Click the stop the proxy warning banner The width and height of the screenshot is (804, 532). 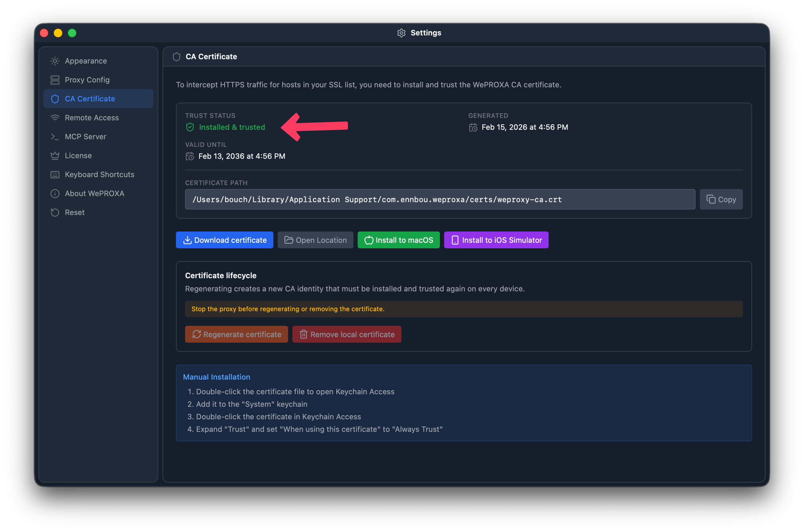tap(464, 309)
